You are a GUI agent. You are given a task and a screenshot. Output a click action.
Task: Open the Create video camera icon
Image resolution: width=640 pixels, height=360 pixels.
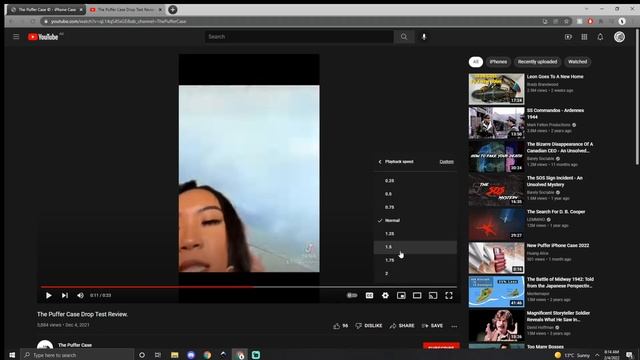coord(568,37)
